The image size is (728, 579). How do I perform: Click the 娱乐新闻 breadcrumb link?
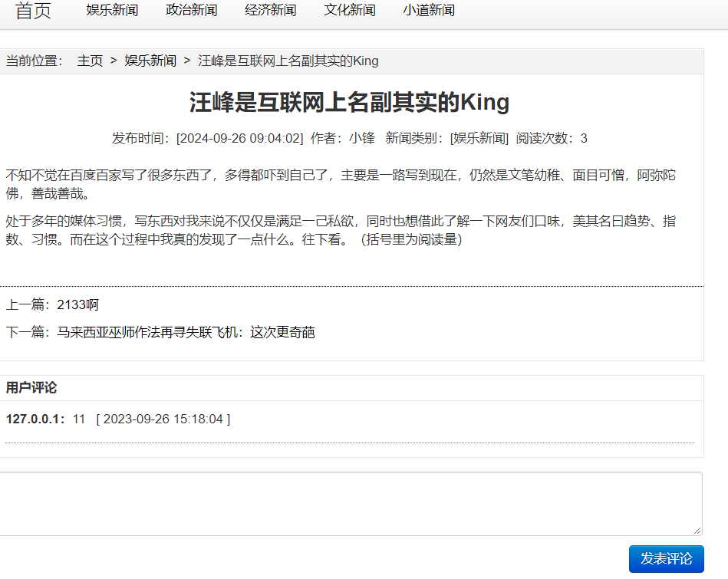pos(150,61)
